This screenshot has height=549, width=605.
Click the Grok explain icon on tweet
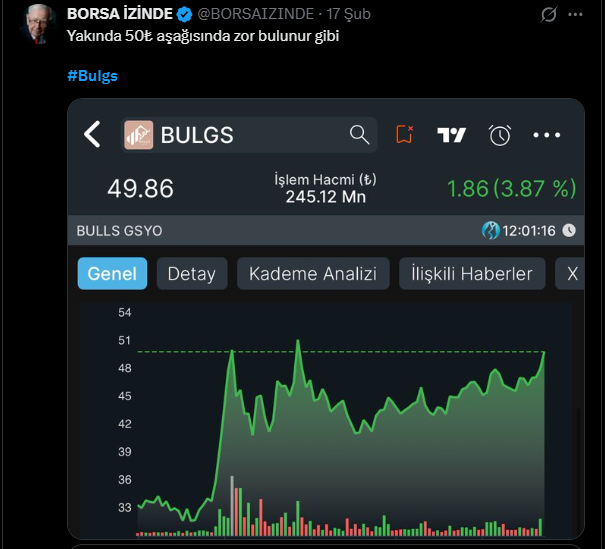548,15
